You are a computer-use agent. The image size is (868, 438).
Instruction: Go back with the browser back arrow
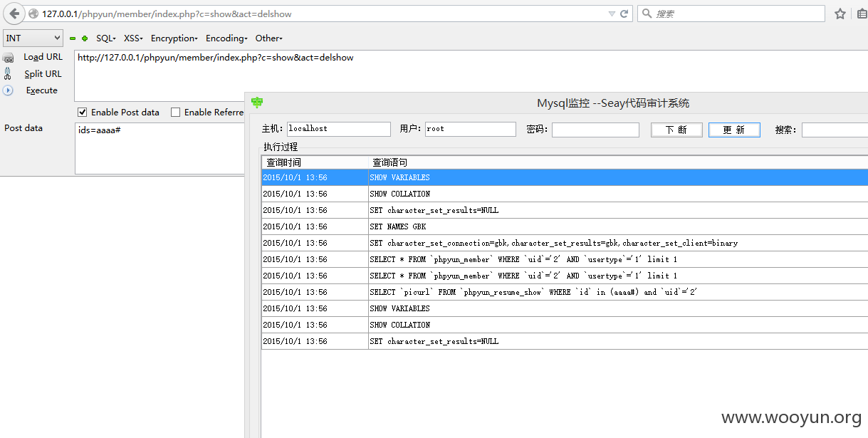tap(14, 14)
